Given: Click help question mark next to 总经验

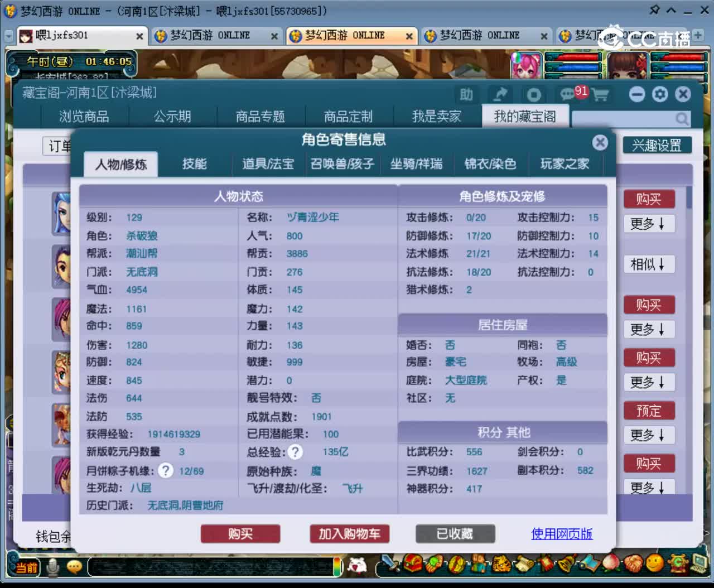Looking at the screenshot, I should 295,452.
